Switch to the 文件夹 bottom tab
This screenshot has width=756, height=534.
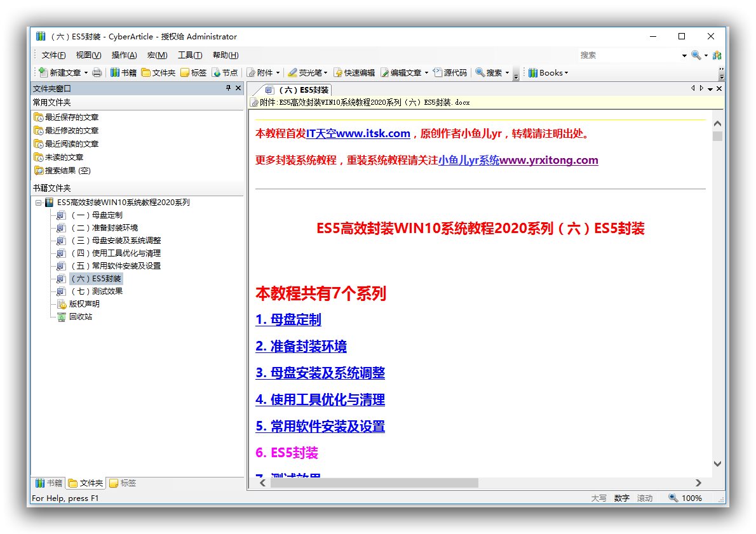click(x=85, y=483)
